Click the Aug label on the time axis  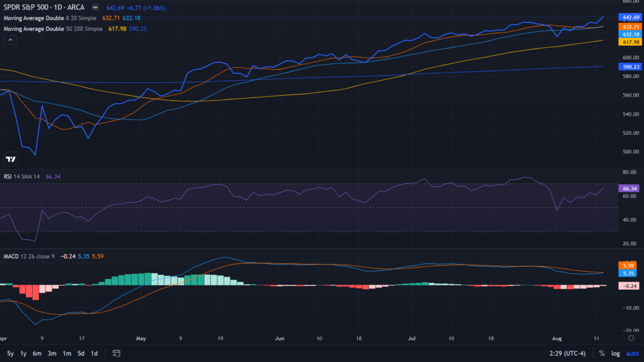557,339
